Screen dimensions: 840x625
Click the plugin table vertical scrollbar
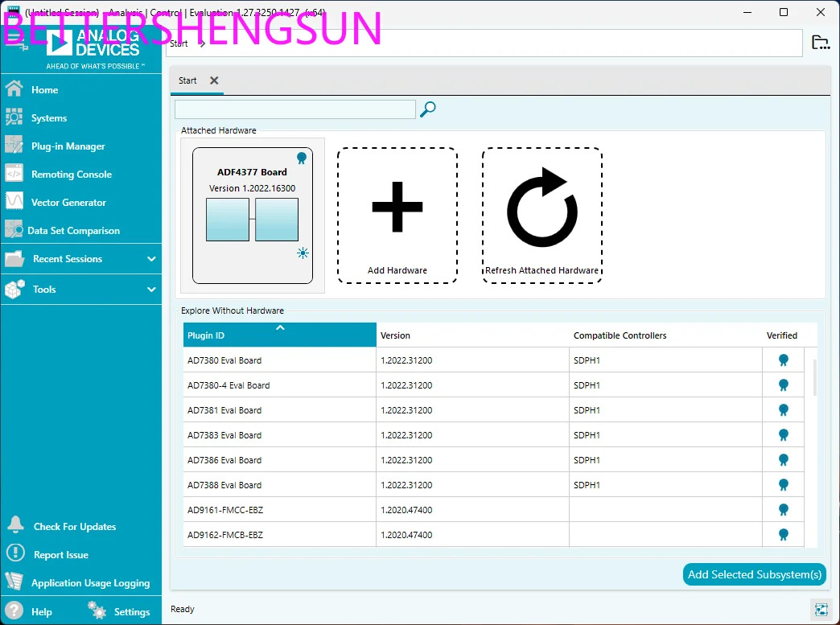pos(815,377)
